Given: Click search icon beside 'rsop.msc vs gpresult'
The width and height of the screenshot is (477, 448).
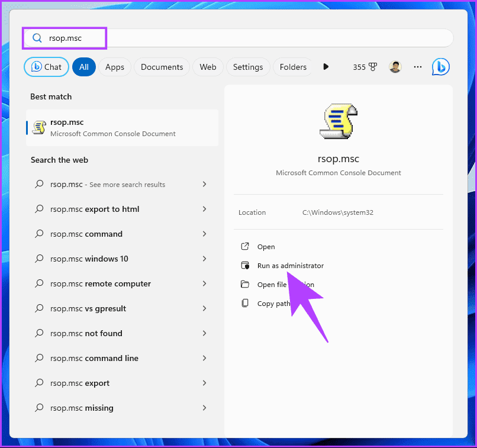Looking at the screenshot, I should (x=39, y=308).
